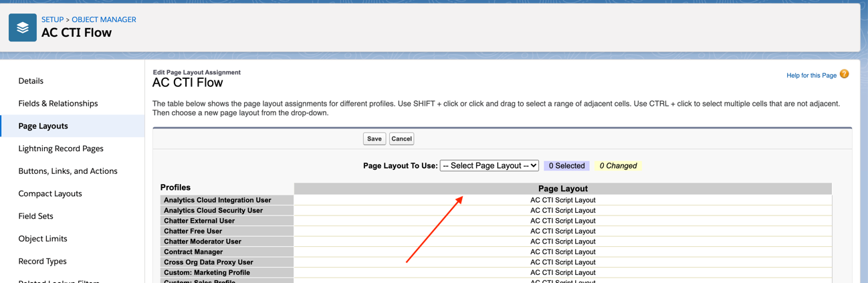Viewport: 868px width, 283px height.
Task: Click layout cell for Contract Manager
Action: pos(563,252)
